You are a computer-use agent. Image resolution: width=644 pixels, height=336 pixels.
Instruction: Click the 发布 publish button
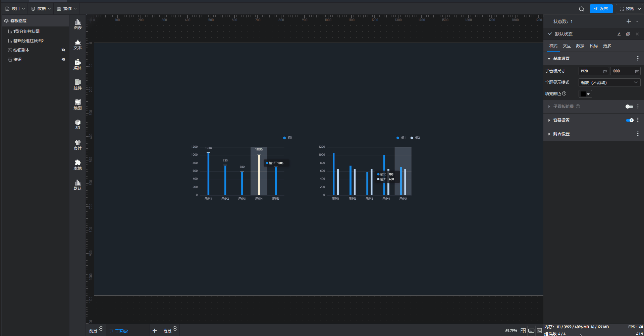[601, 9]
